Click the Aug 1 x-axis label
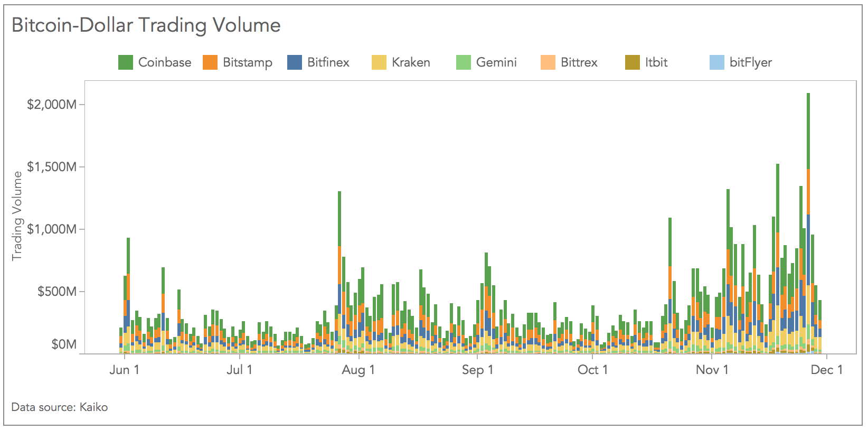The width and height of the screenshot is (868, 430). pos(358,370)
